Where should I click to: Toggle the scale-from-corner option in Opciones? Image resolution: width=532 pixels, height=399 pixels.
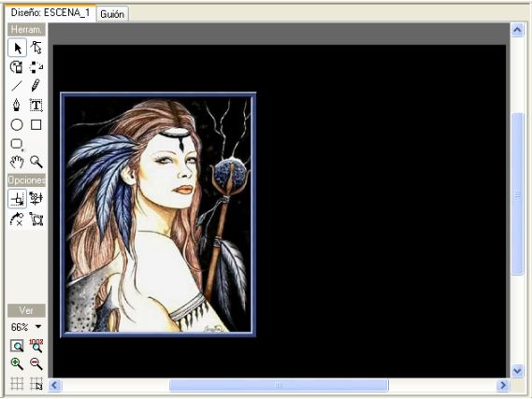(x=17, y=199)
